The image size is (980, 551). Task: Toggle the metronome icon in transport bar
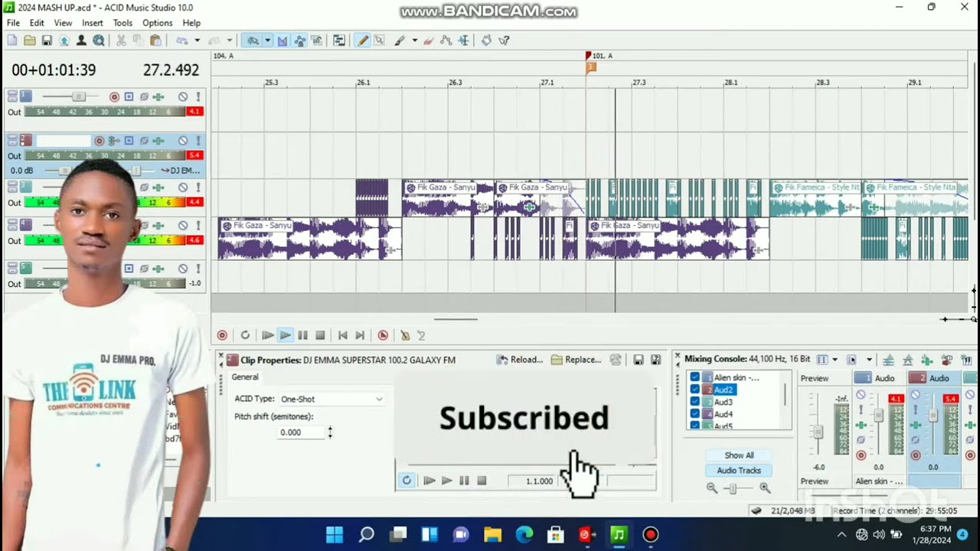point(405,335)
